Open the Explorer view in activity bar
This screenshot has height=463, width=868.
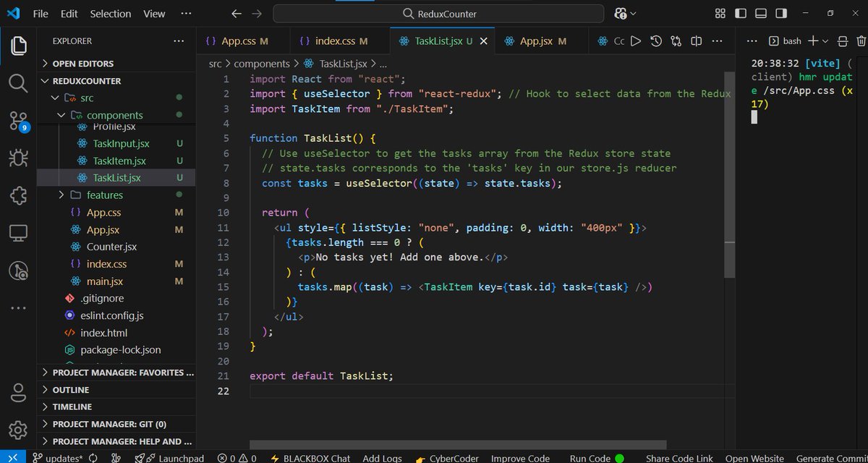point(18,45)
